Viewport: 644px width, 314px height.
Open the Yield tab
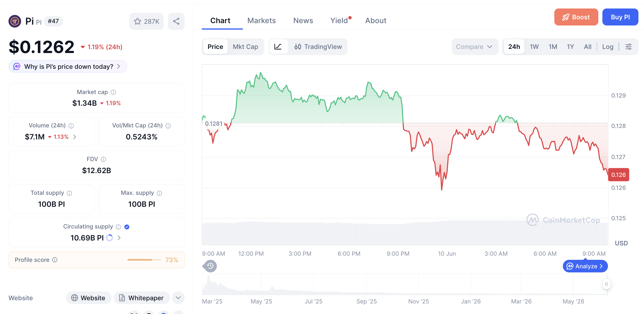[339, 21]
